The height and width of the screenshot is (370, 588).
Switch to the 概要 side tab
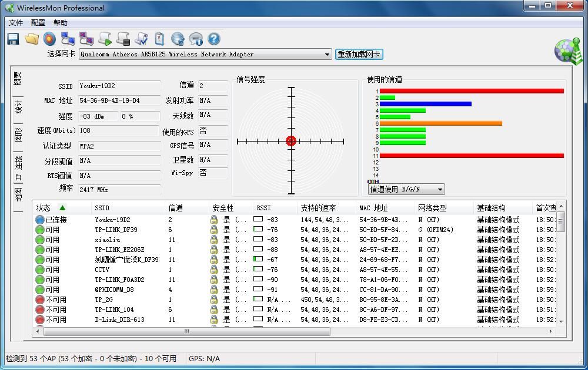click(18, 79)
